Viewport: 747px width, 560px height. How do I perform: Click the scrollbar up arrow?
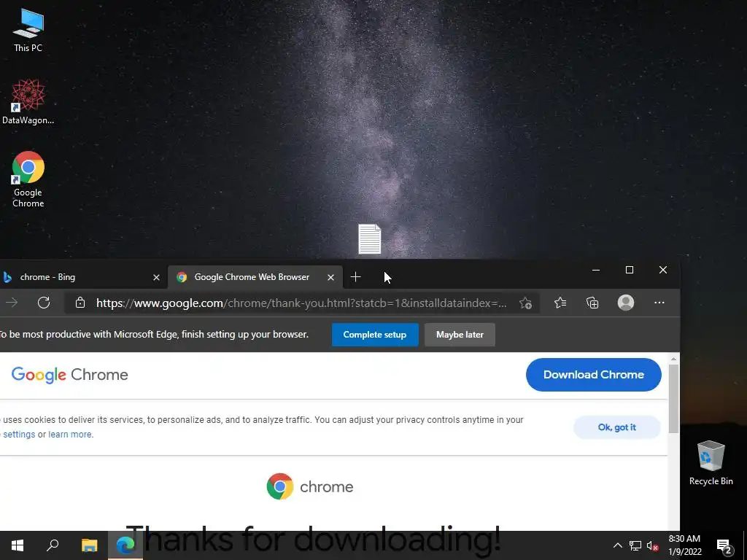pos(673,359)
